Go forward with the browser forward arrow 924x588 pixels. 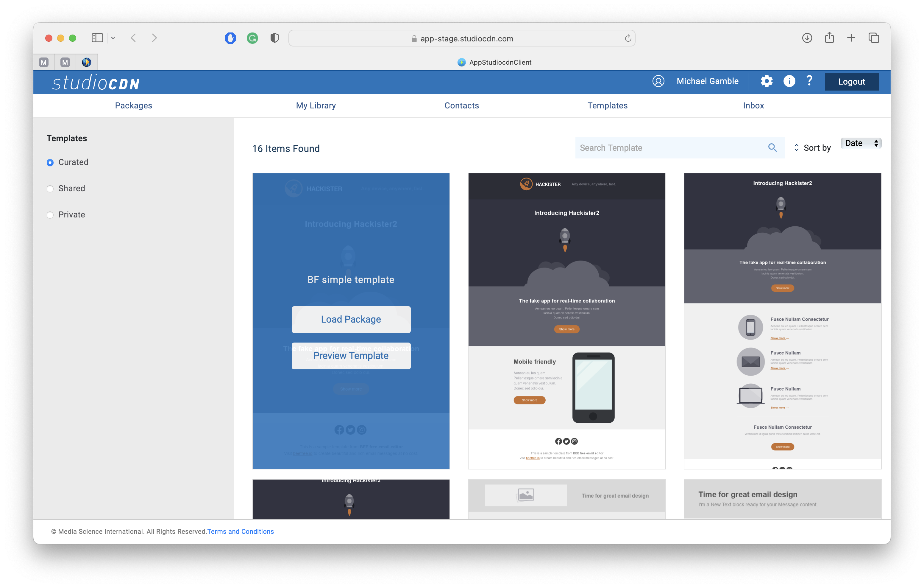coord(154,38)
